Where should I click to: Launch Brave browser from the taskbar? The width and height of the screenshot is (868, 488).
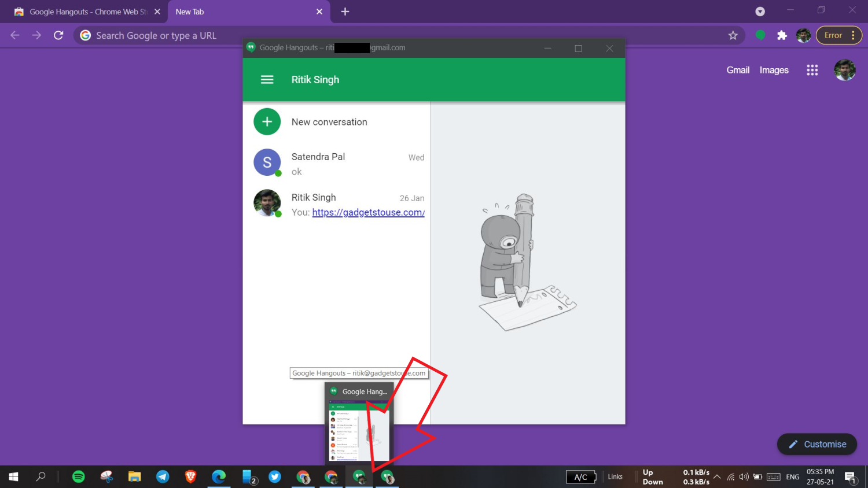190,476
